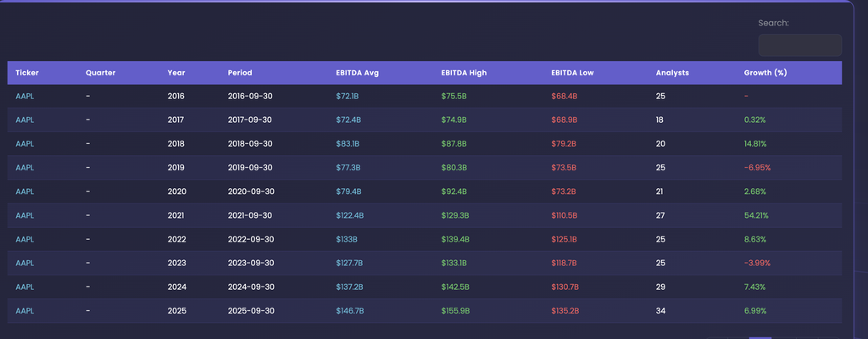Sort by Period column header
The image size is (868, 339).
pyautogui.click(x=240, y=73)
